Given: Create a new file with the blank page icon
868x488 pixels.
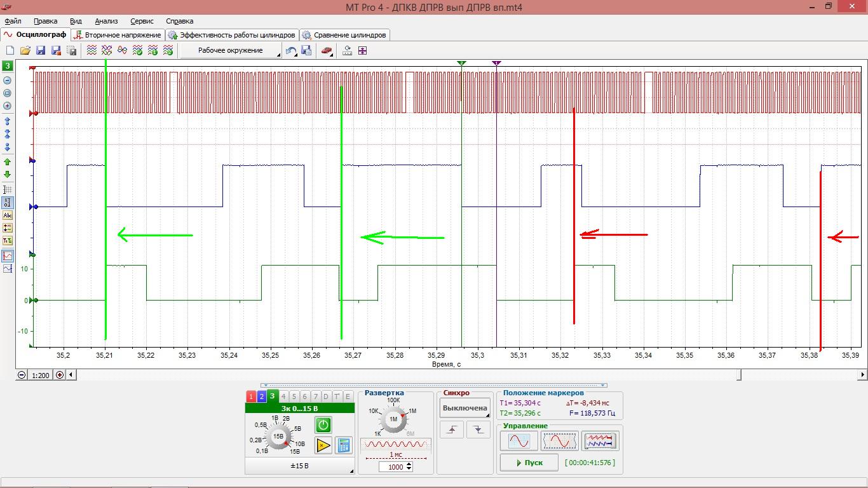Looking at the screenshot, I should [x=10, y=51].
